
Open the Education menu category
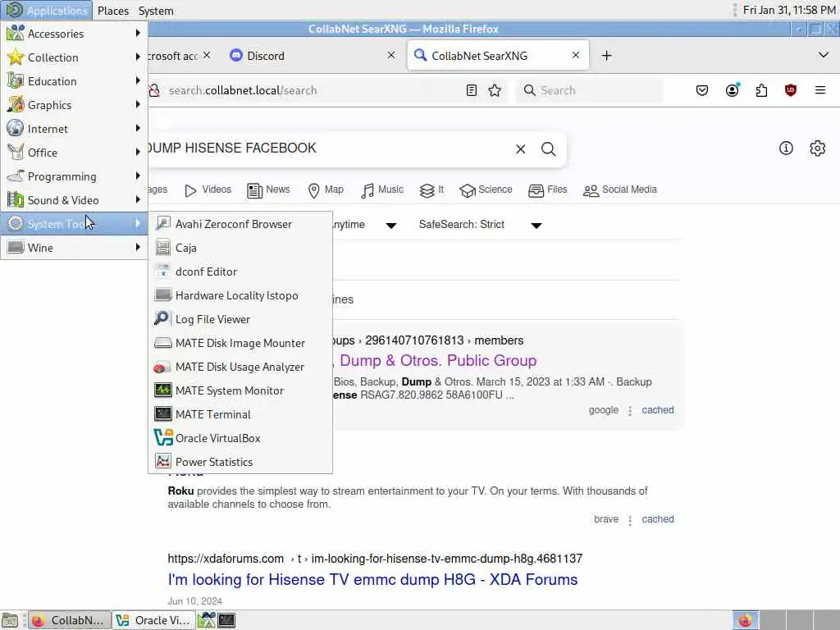74,81
